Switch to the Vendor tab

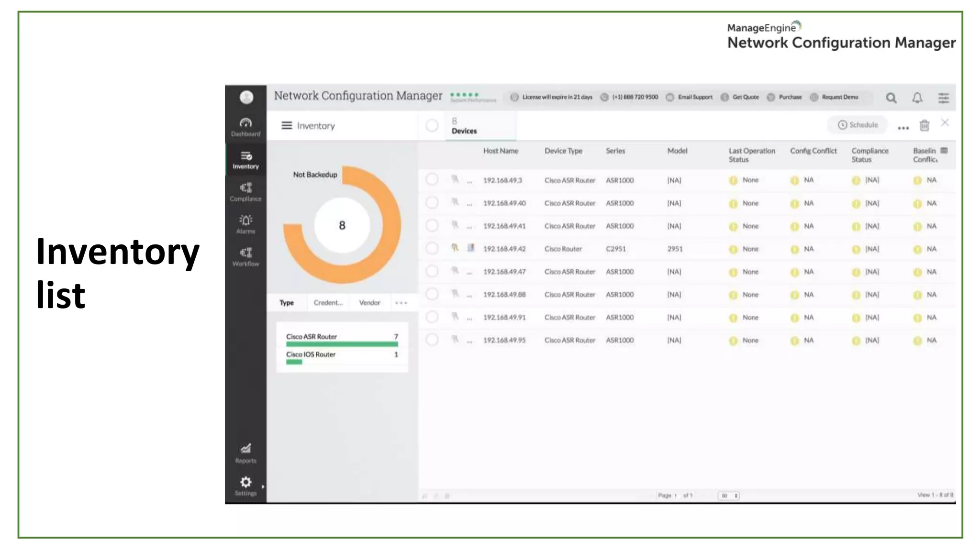tap(369, 303)
